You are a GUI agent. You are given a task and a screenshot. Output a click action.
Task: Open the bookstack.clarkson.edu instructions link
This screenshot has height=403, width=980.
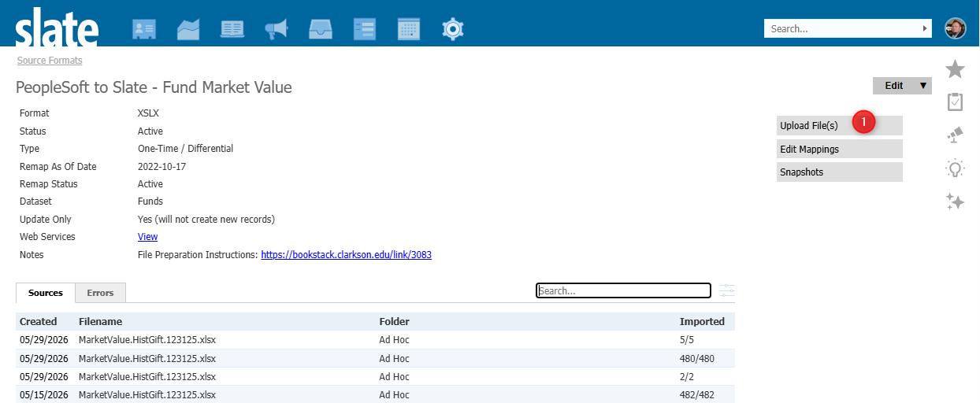[346, 255]
